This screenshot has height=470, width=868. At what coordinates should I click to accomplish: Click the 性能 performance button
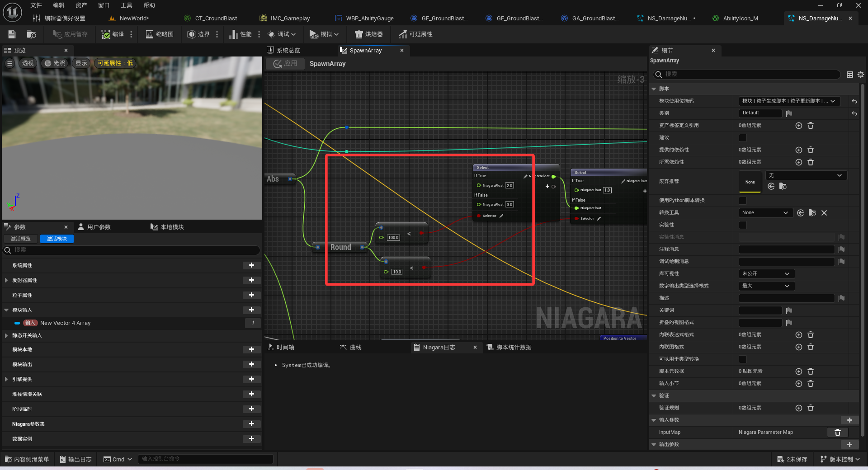point(241,34)
